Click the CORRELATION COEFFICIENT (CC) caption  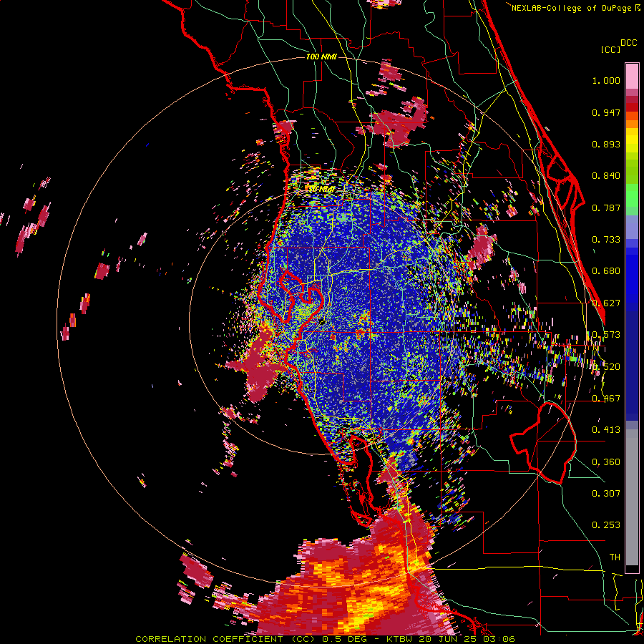[226, 639]
